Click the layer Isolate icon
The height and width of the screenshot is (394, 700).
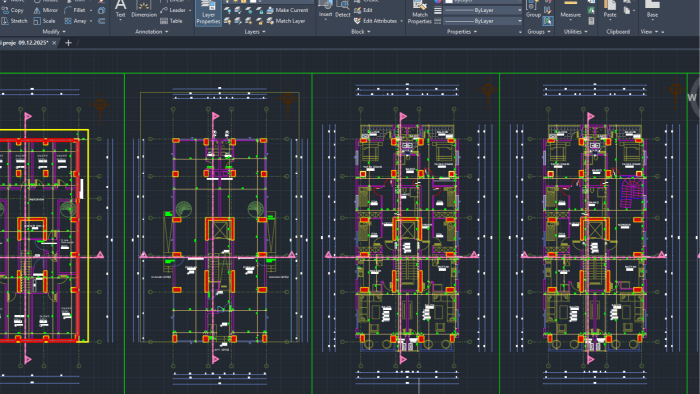[x=238, y=10]
